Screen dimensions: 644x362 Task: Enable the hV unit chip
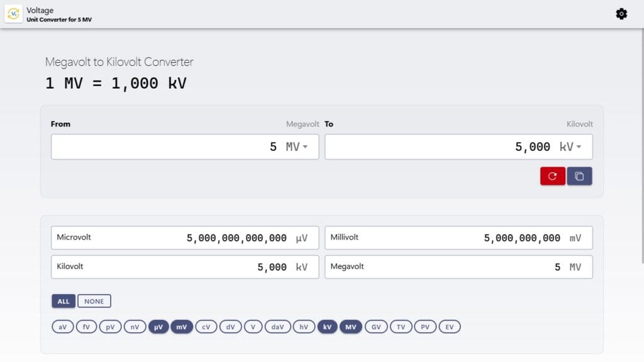pos(304,327)
